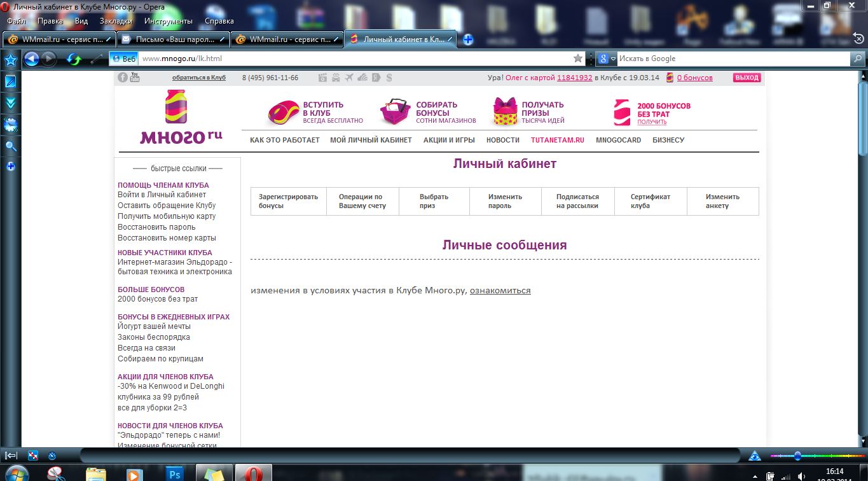Screen dimensions: 868x481
Task: Open the Вид menu
Action: click(x=81, y=21)
